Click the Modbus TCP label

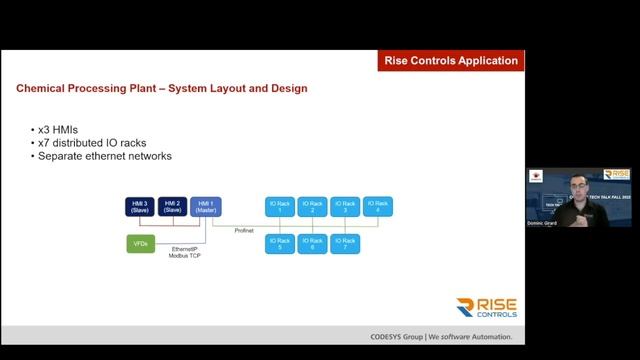pyautogui.click(x=184, y=256)
